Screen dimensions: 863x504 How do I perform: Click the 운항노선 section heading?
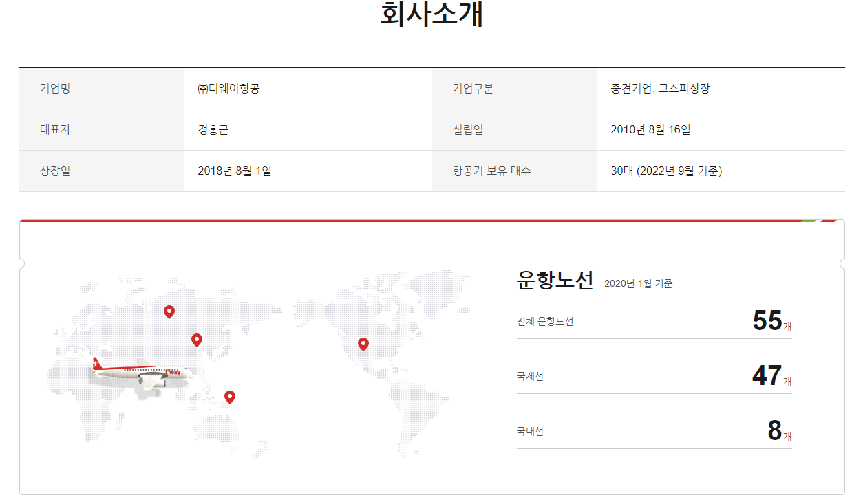[x=555, y=281]
